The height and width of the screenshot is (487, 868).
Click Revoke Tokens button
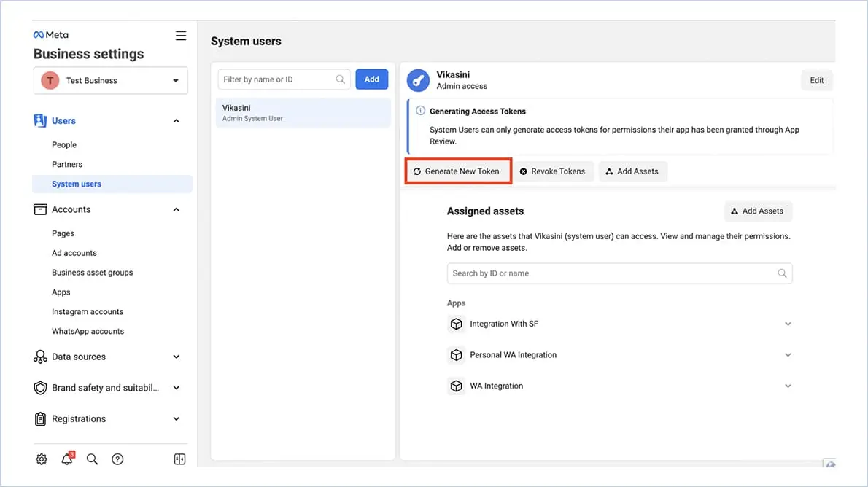pyautogui.click(x=553, y=171)
